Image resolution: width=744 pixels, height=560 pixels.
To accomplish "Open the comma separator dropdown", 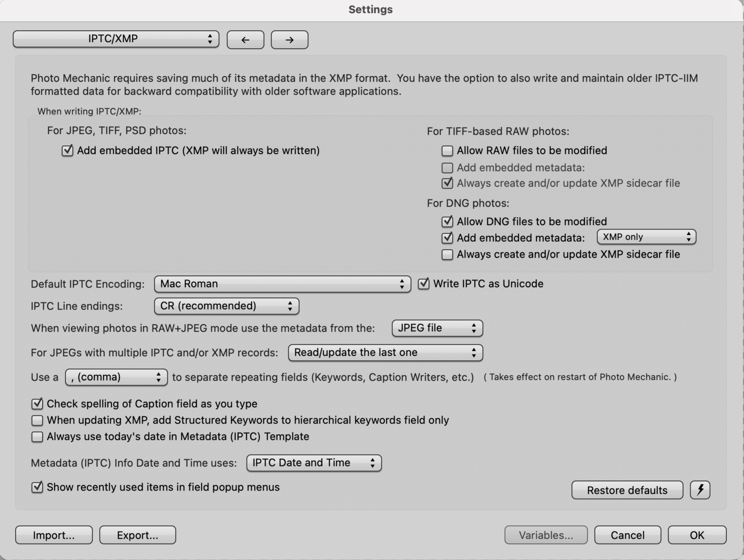I will 116,377.
